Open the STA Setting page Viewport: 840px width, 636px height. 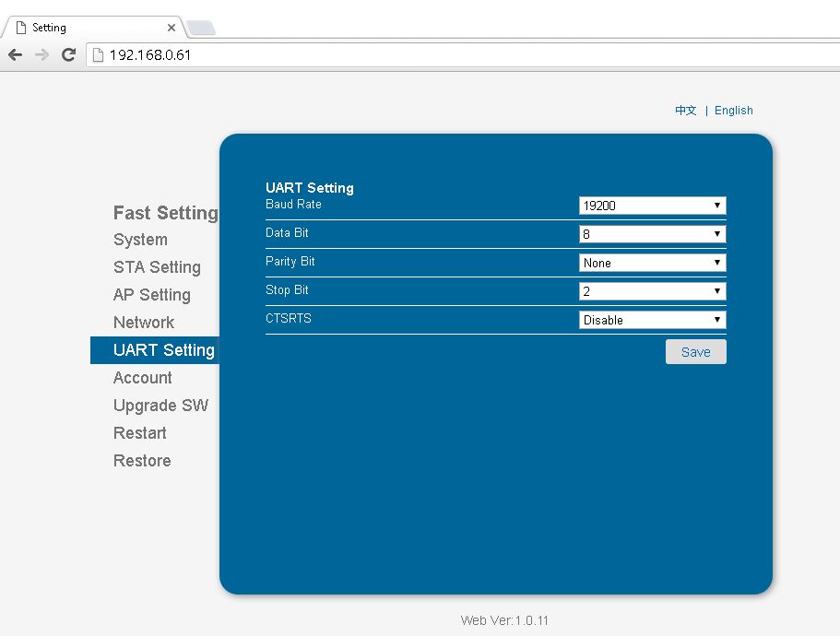[157, 267]
